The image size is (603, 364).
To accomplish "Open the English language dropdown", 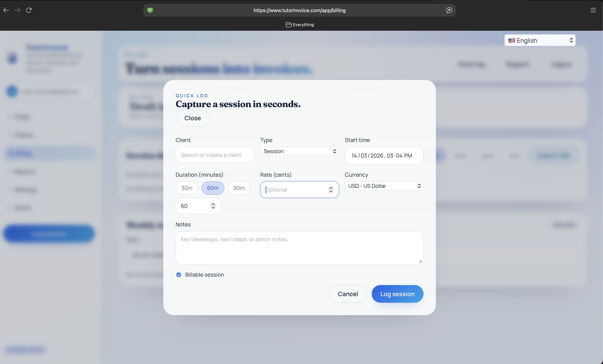I will point(540,40).
